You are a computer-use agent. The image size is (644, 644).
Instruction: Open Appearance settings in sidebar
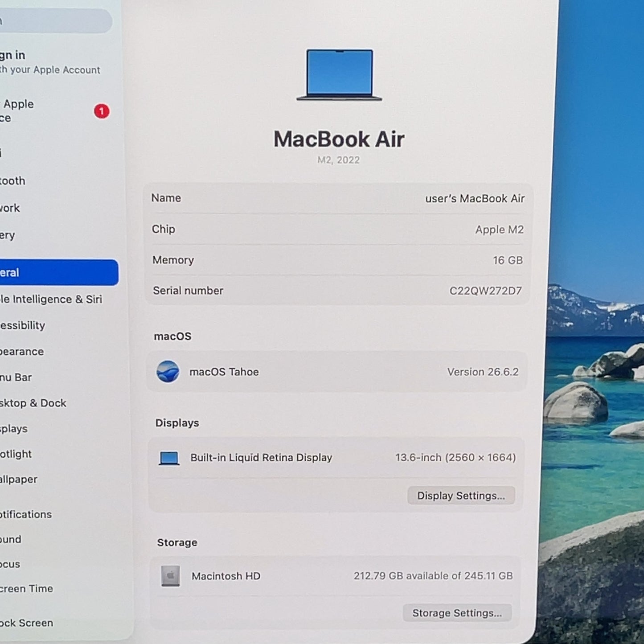22,351
